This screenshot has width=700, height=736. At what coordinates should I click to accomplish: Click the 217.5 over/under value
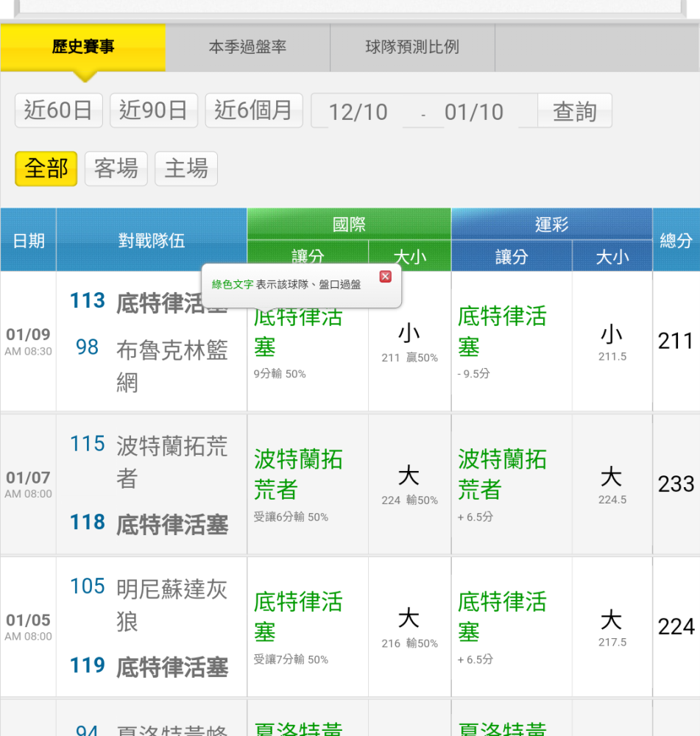tap(612, 642)
